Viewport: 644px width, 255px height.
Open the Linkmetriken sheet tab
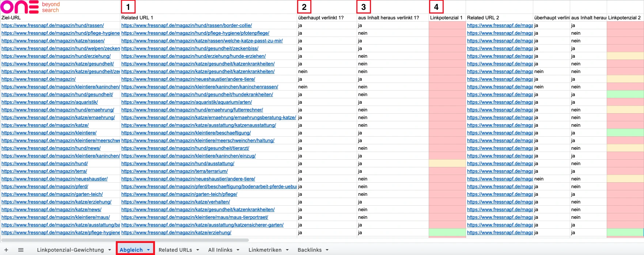coord(265,250)
